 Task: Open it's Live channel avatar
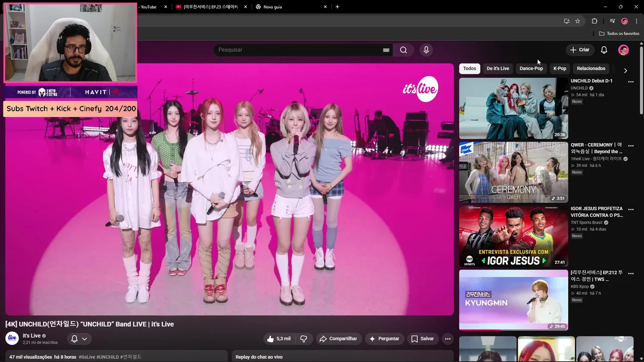point(12,338)
